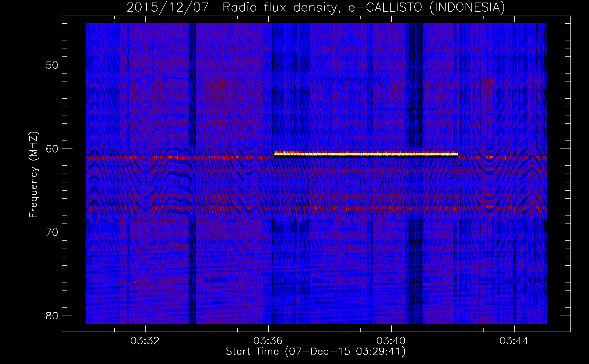
Task: Click the frequency tick label "70"
Action: [x=52, y=232]
